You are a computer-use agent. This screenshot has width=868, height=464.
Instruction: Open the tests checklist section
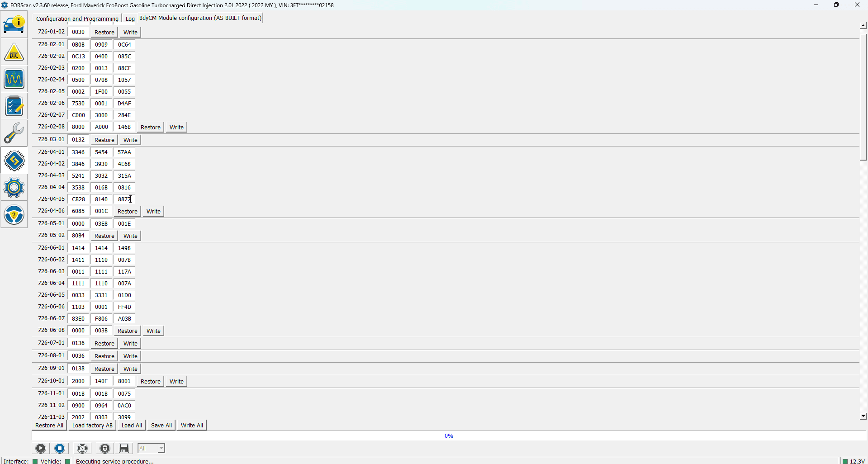point(14,107)
